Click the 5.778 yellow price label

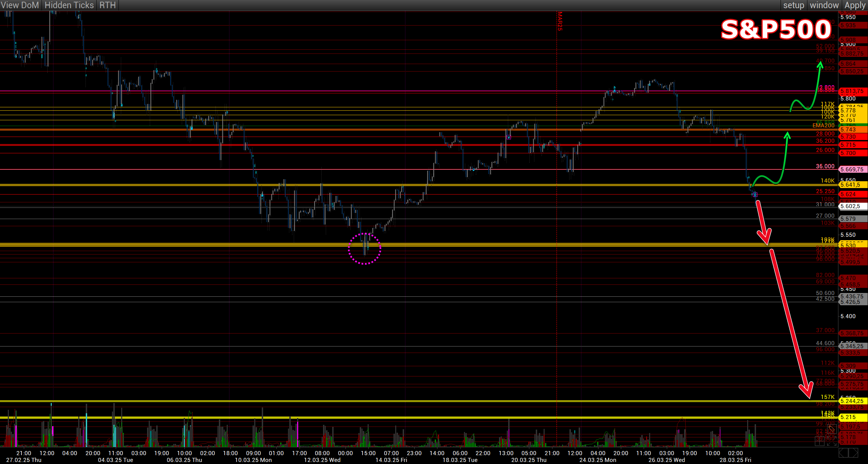click(x=853, y=110)
